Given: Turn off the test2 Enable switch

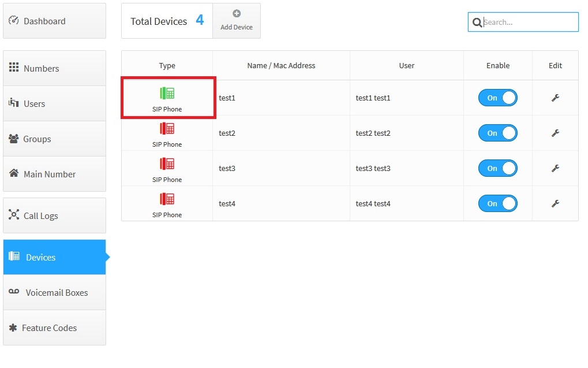Looking at the screenshot, I should click(497, 133).
